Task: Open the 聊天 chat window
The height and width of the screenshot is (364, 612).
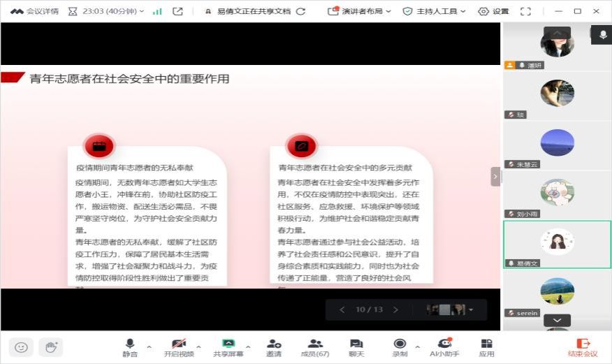Action: pos(356,347)
